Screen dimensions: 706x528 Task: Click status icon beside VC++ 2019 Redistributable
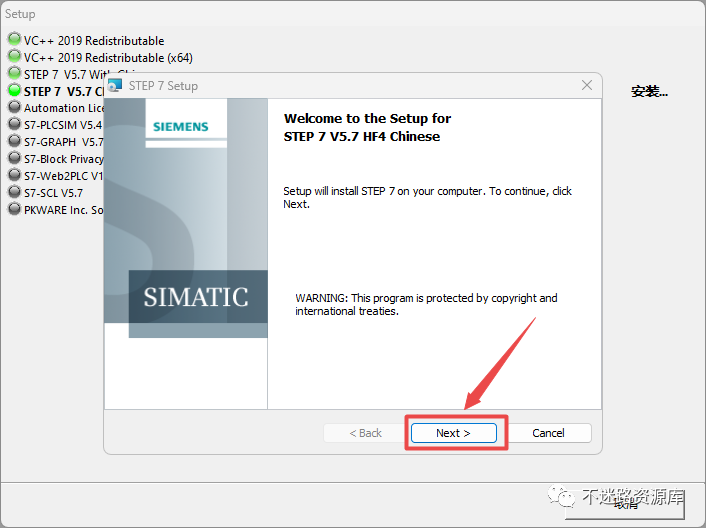14,39
